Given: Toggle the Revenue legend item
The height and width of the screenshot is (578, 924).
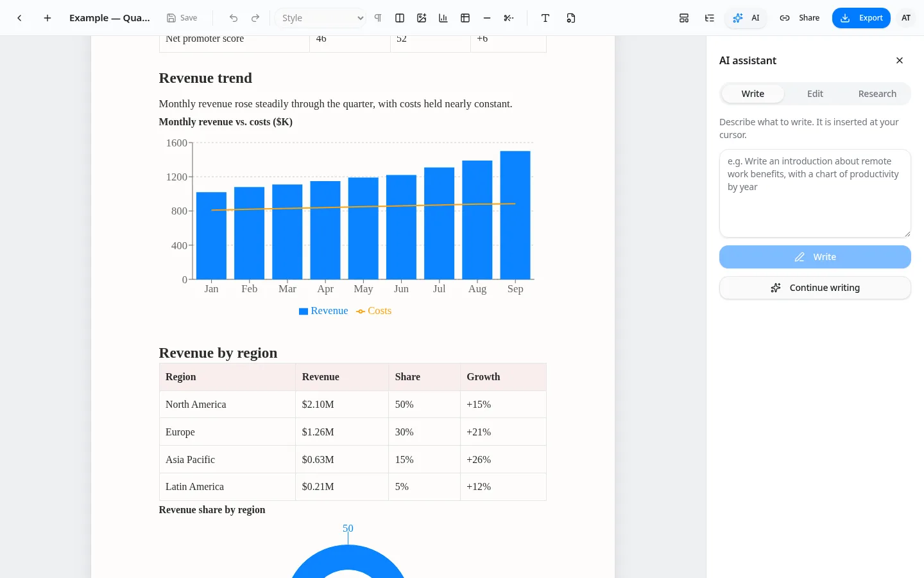Looking at the screenshot, I should [323, 311].
